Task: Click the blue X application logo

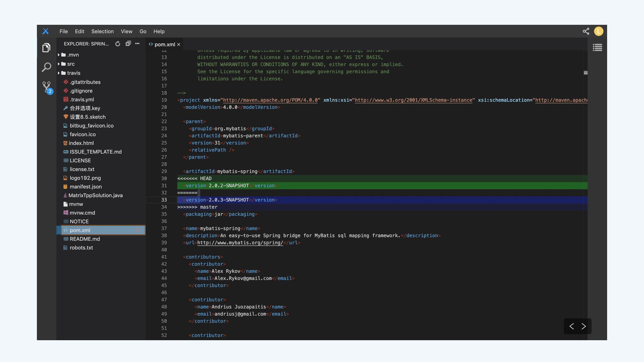Action: tap(46, 31)
